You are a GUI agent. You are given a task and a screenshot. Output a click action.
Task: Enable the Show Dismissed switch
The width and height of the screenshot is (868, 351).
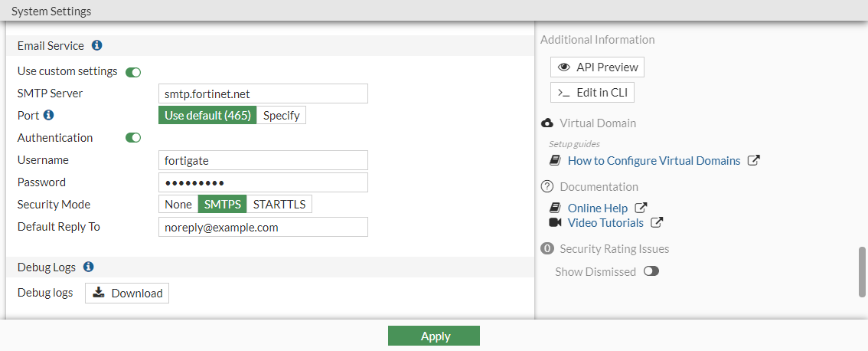[651, 271]
